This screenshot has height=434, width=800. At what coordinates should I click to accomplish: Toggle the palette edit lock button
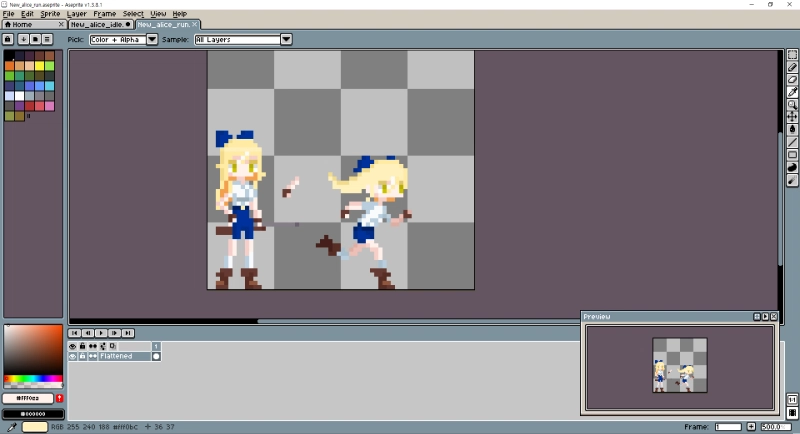8,39
